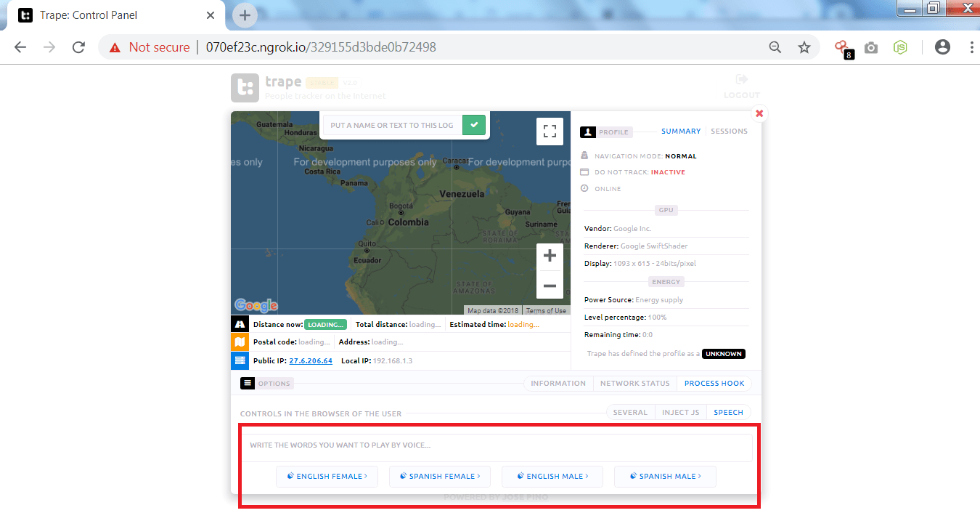Open the Node.js extension icon

900,47
